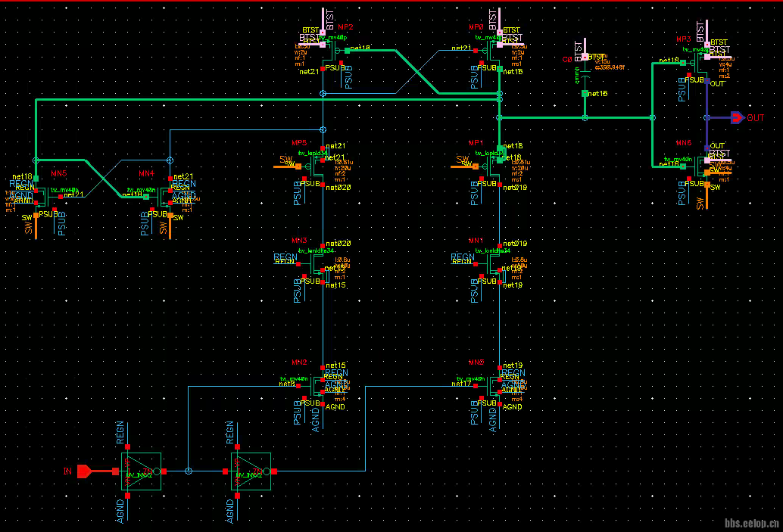This screenshot has height=532, width=783.
Task: Select the MN6 output NMOS transistor
Action: (700, 168)
